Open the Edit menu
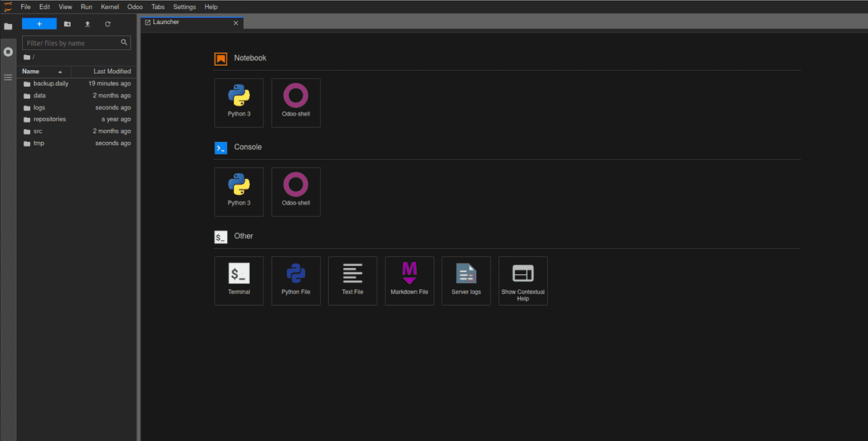The height and width of the screenshot is (441, 868). (x=45, y=7)
